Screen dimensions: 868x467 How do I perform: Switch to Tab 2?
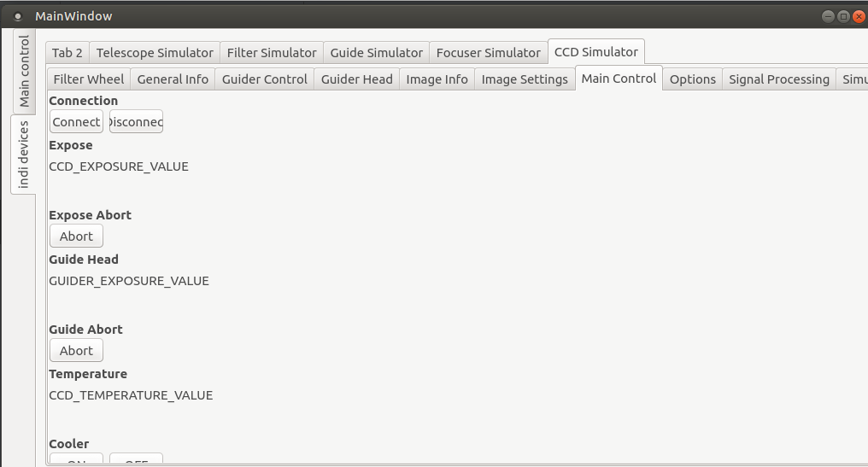67,53
